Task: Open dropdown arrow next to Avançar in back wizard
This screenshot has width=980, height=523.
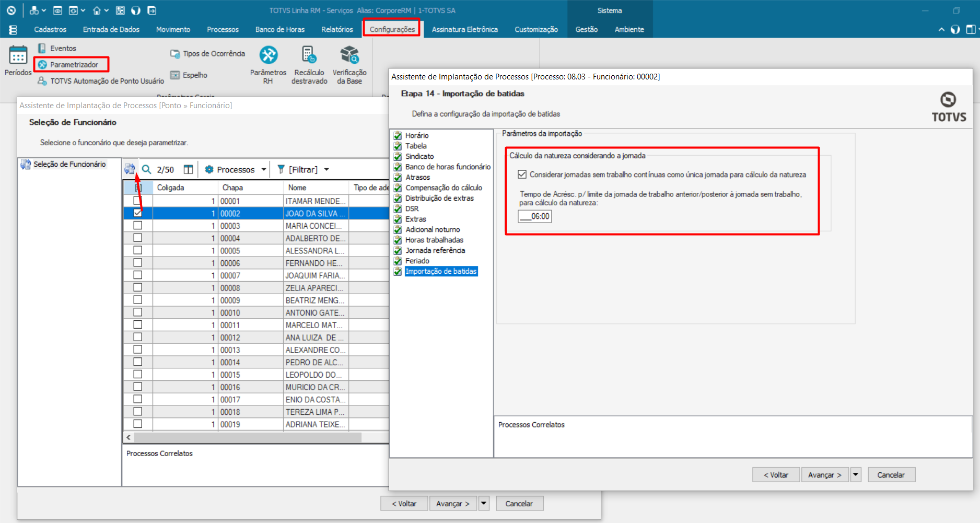Action: (484, 503)
